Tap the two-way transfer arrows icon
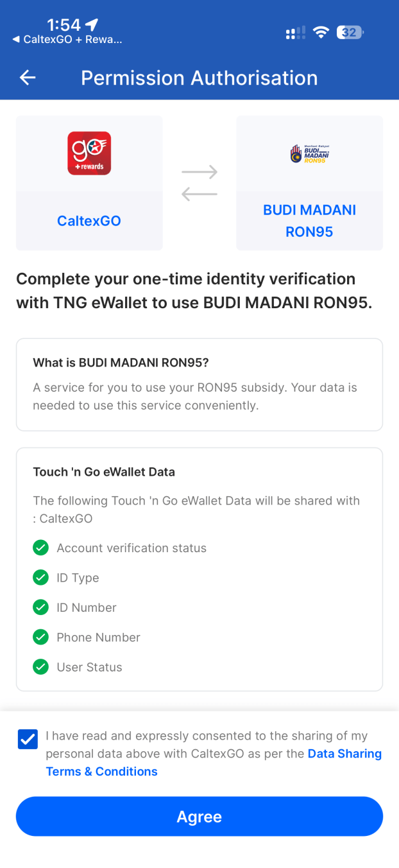This screenshot has width=399, height=868. [199, 183]
